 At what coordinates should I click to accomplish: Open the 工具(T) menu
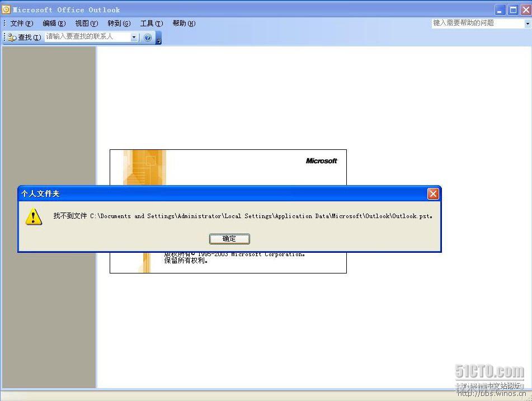click(x=152, y=23)
